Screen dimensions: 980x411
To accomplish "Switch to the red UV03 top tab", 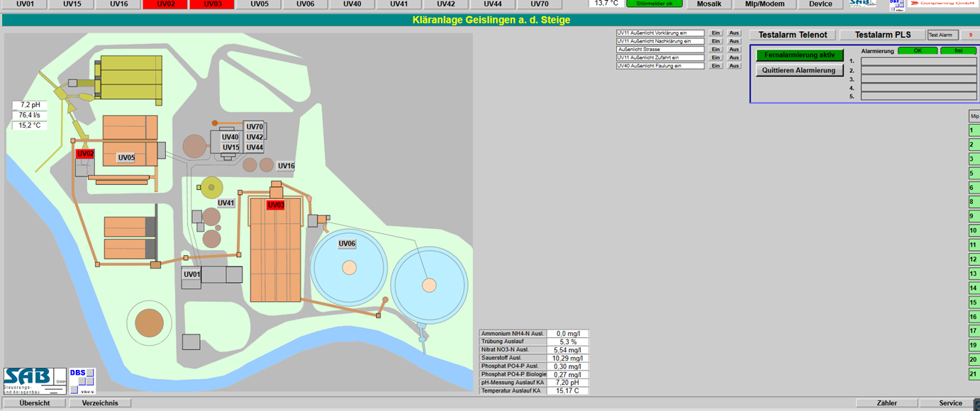I will coord(212,4).
